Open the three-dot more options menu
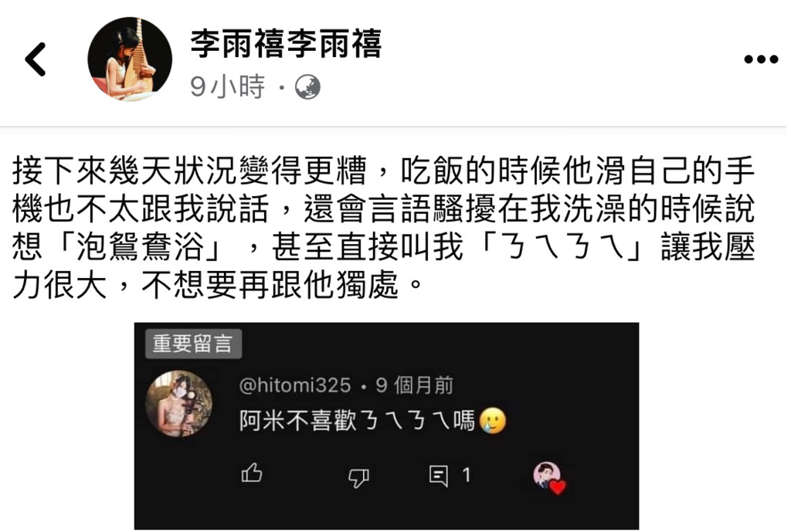This screenshot has width=791, height=532. click(761, 59)
